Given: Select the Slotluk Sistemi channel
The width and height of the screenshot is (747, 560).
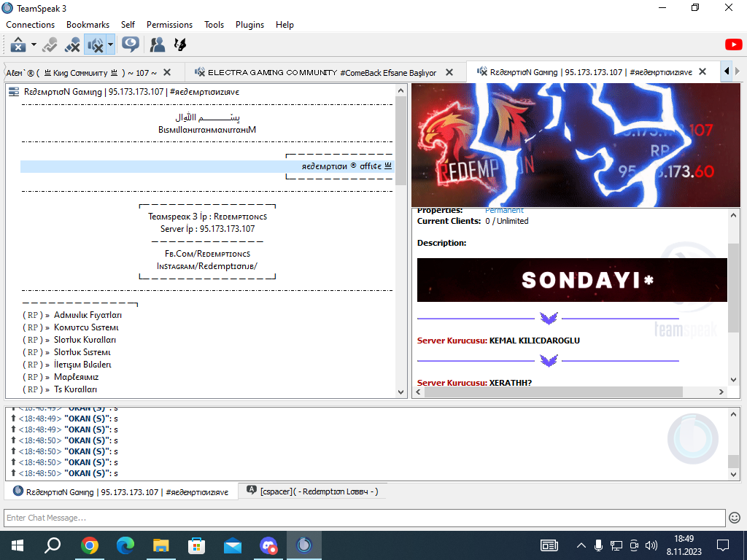Looking at the screenshot, I should [66, 352].
